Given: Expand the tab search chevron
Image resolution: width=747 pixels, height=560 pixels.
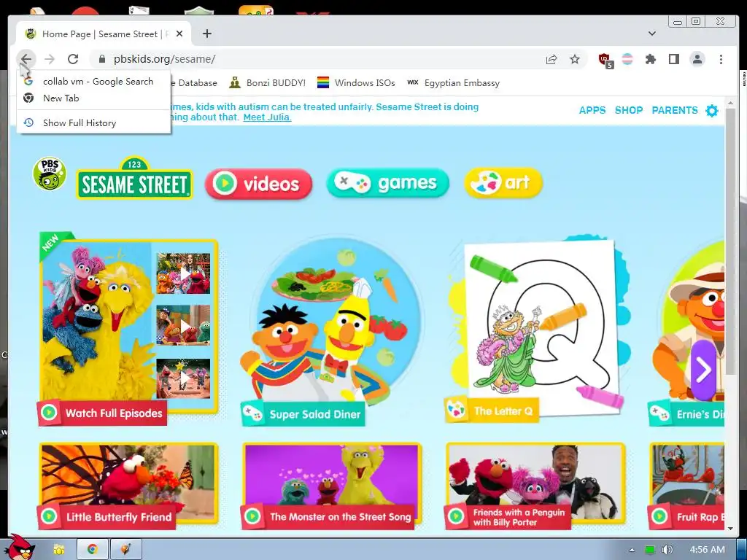Looking at the screenshot, I should (651, 34).
